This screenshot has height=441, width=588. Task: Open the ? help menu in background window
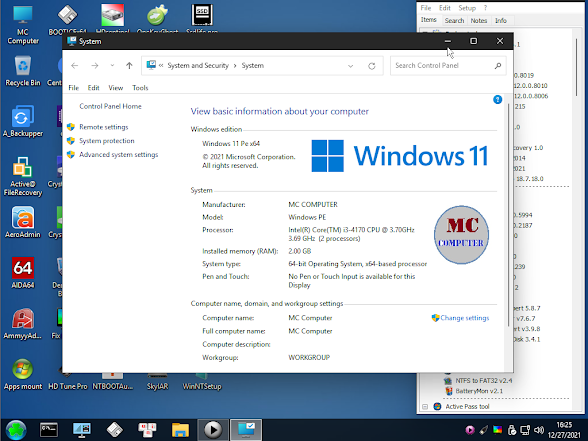click(485, 8)
